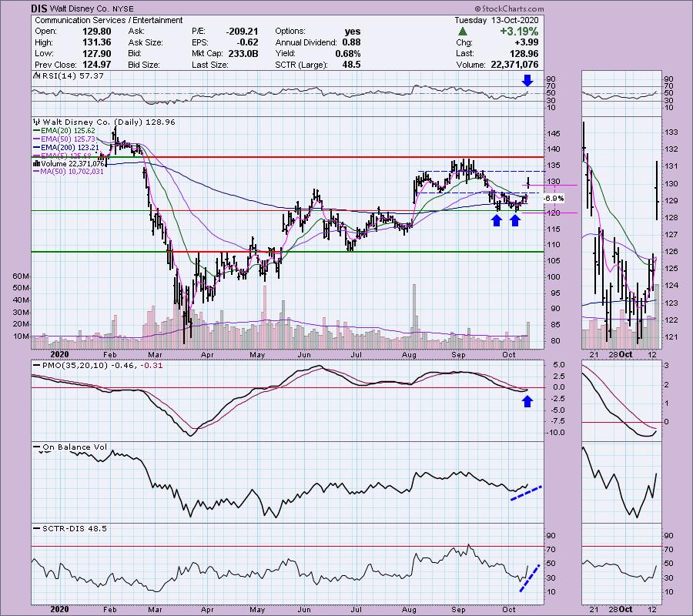Click the header Volume value 22,371,076
Viewport: 693px width, 616px height.
point(514,65)
